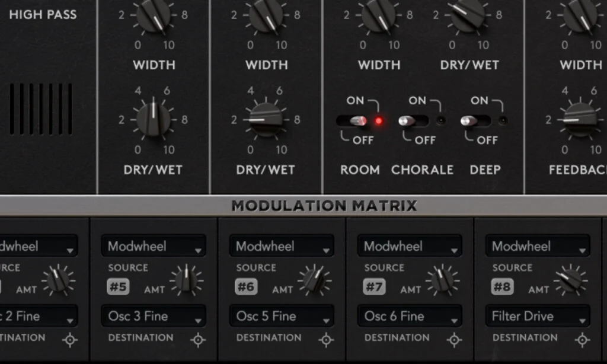The image size is (607, 364).
Task: Open the Osc 6 Fine destination dropdown
Action: tap(409, 316)
